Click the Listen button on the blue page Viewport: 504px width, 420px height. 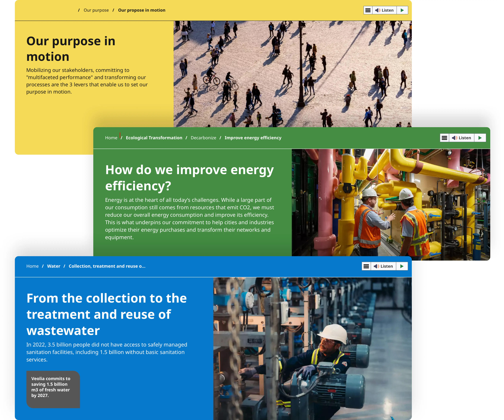[x=383, y=266]
